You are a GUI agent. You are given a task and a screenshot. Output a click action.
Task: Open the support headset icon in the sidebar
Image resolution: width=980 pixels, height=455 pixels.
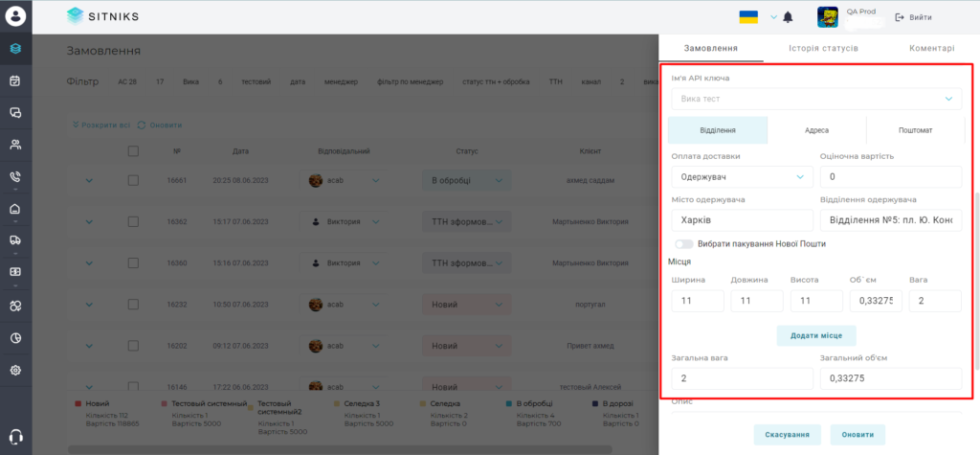[x=16, y=437]
